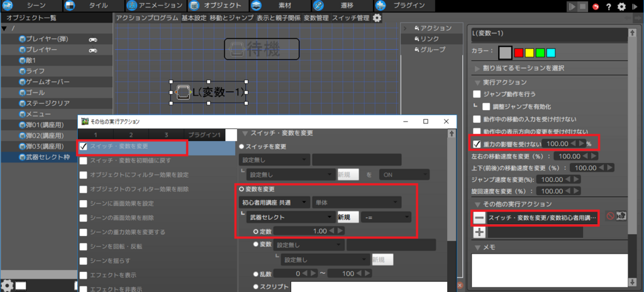The width and height of the screenshot is (644, 292).
Task: Collapse the root folder in object list
Action: pos(4,28)
